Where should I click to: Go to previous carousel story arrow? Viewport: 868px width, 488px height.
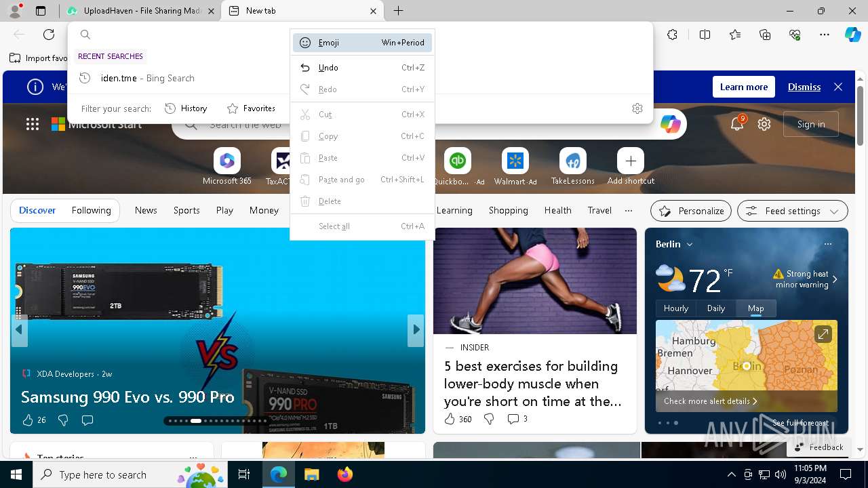pyautogui.click(x=19, y=330)
